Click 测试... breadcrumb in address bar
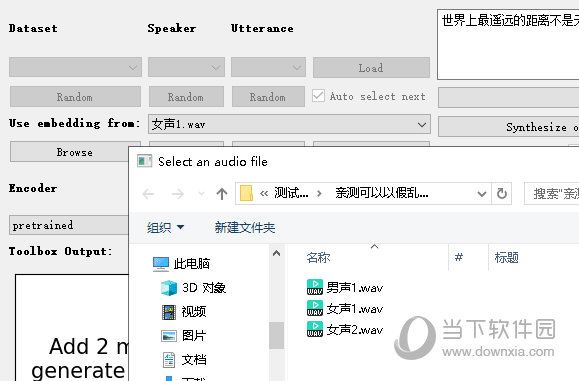The image size is (579, 381). coord(291,193)
